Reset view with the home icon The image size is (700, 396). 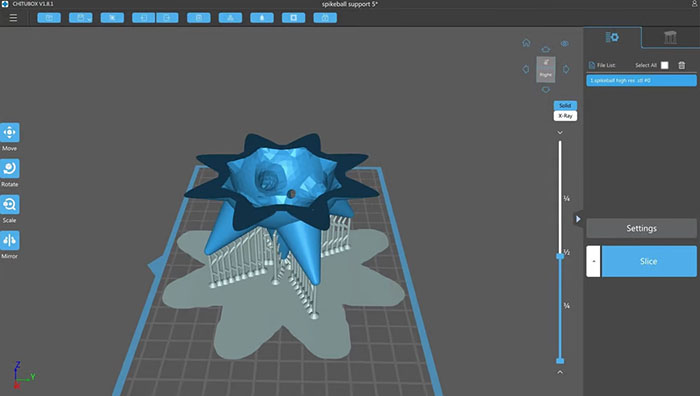click(x=526, y=43)
